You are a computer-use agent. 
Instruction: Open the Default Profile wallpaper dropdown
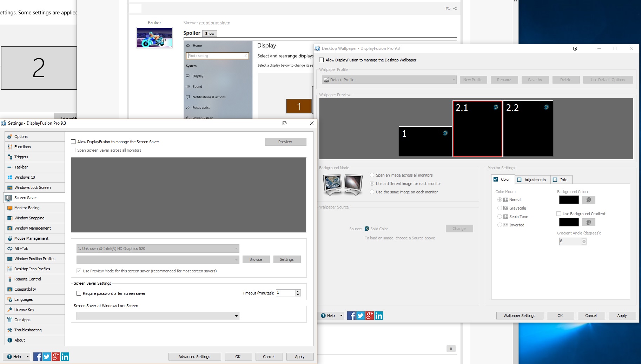(389, 80)
